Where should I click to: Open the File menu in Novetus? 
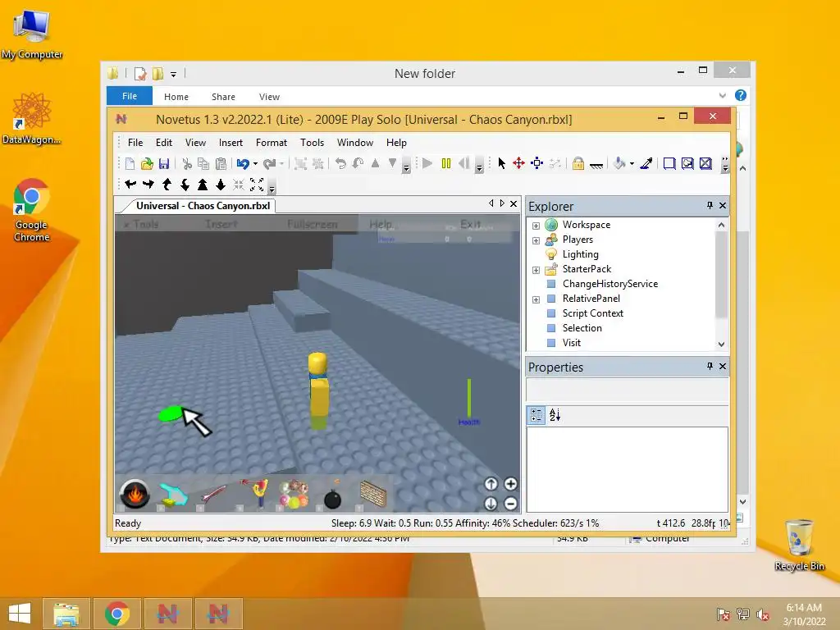(135, 143)
